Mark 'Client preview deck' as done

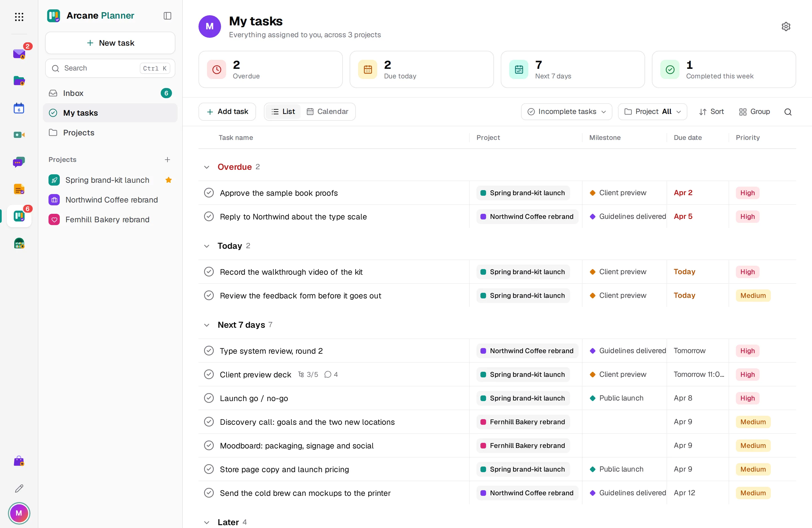209,374
